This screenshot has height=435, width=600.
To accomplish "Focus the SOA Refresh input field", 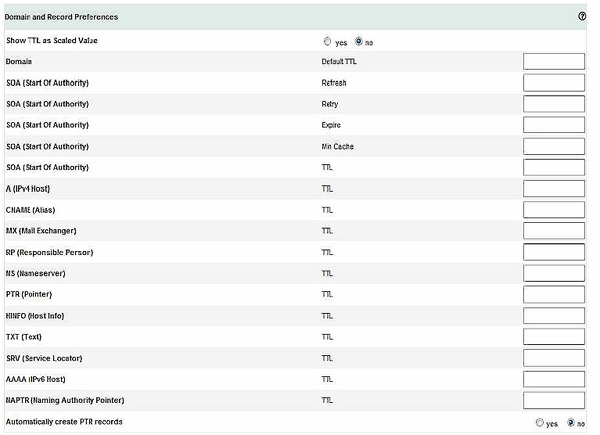I will [x=554, y=82].
